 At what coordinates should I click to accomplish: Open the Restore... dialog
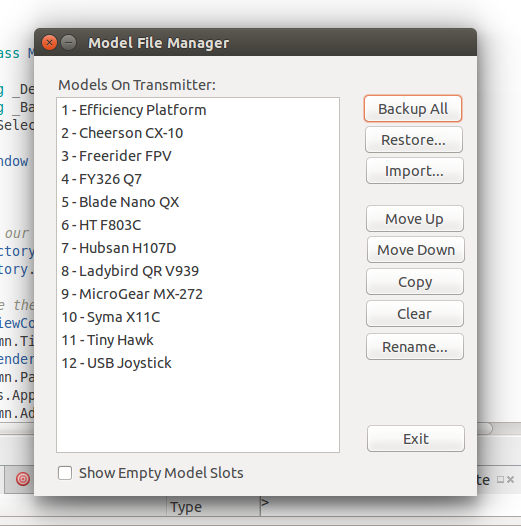414,140
